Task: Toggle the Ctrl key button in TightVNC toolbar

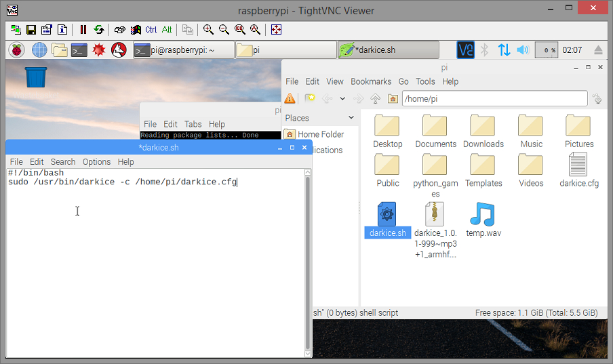Action: click(151, 30)
